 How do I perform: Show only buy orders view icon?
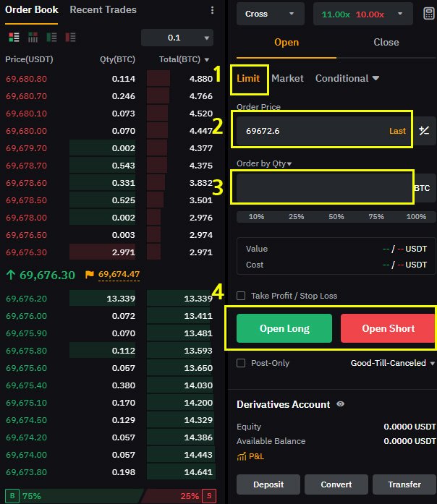tap(52, 38)
